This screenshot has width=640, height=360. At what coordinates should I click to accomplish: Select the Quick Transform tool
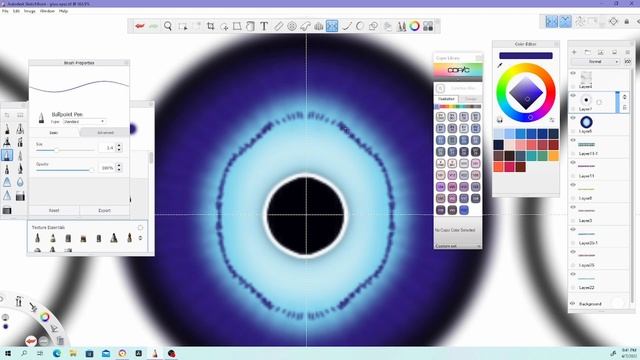click(x=224, y=27)
